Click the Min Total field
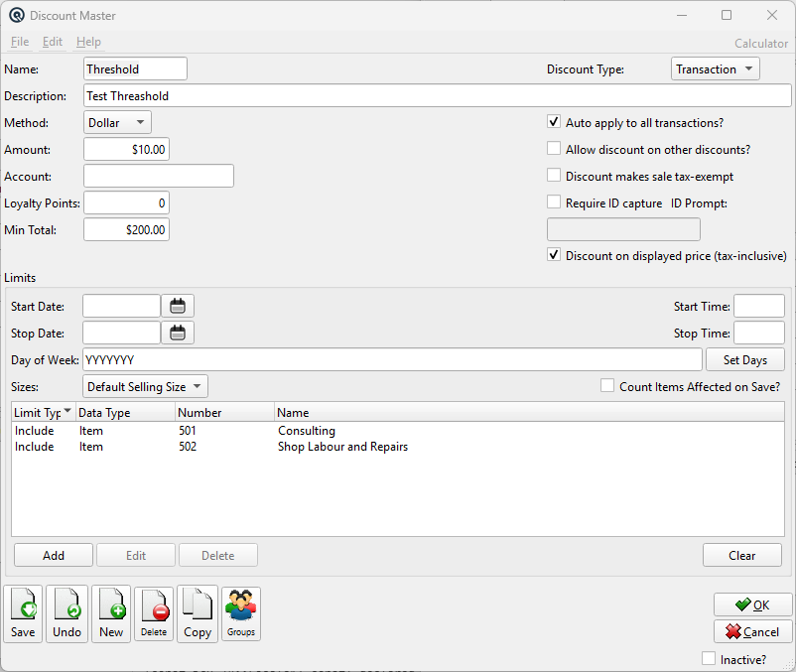 [x=126, y=230]
